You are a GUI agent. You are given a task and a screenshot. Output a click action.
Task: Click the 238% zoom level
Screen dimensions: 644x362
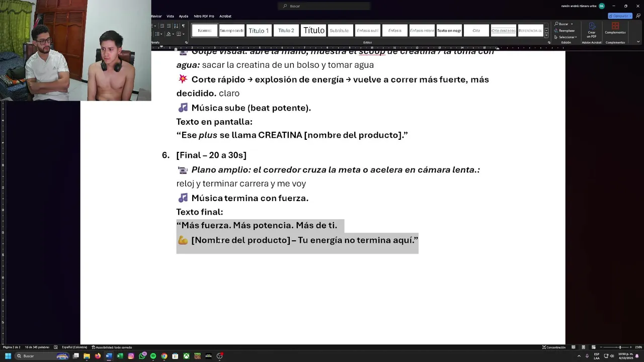tap(638, 347)
